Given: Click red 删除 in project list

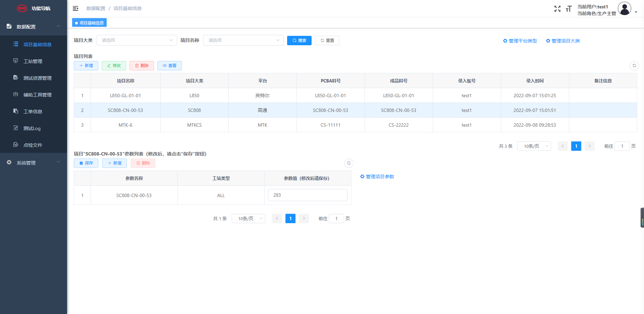Looking at the screenshot, I should [142, 66].
